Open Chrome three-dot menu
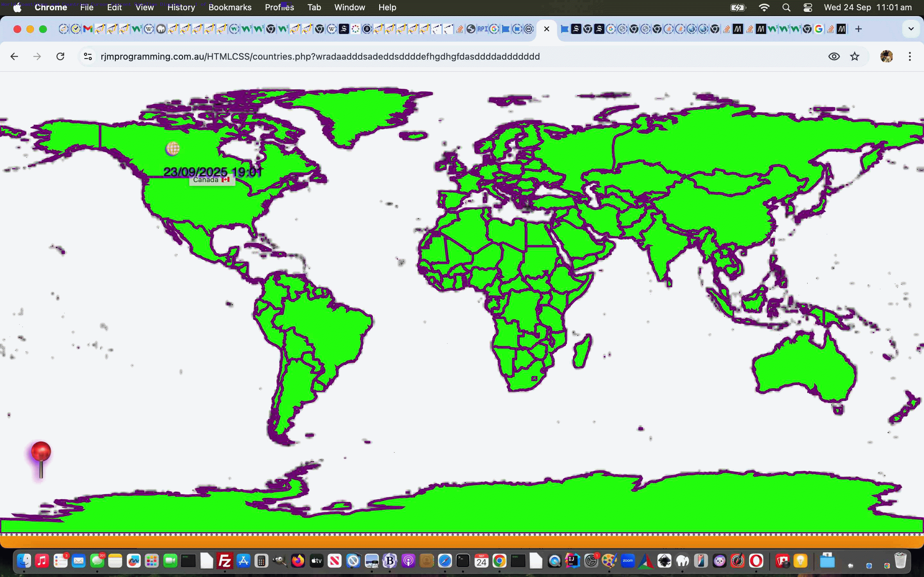Viewport: 924px width, 577px height. point(910,56)
